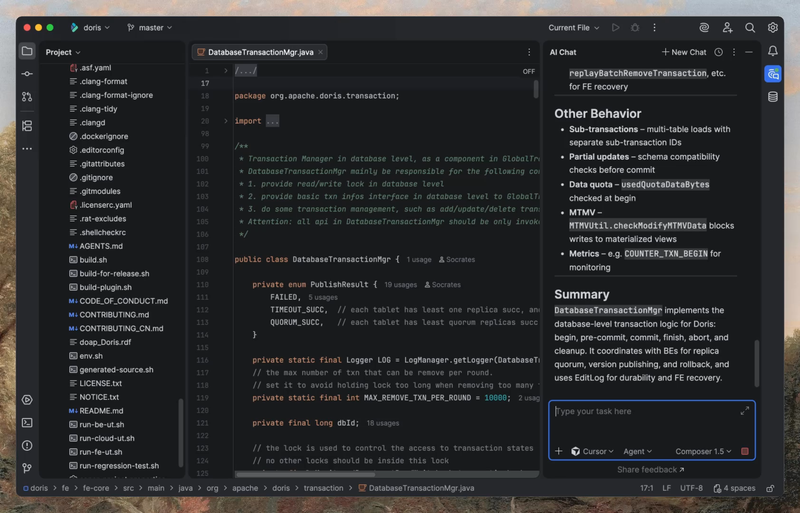Open the Services tool window icon
The width and height of the screenshot is (800, 513).
pos(27,400)
